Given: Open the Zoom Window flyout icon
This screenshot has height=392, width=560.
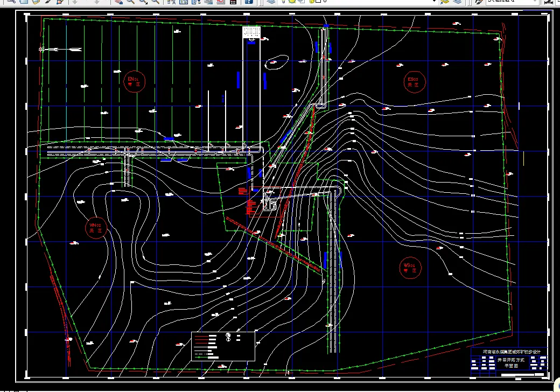Looking at the screenshot, I should tap(143, 2).
